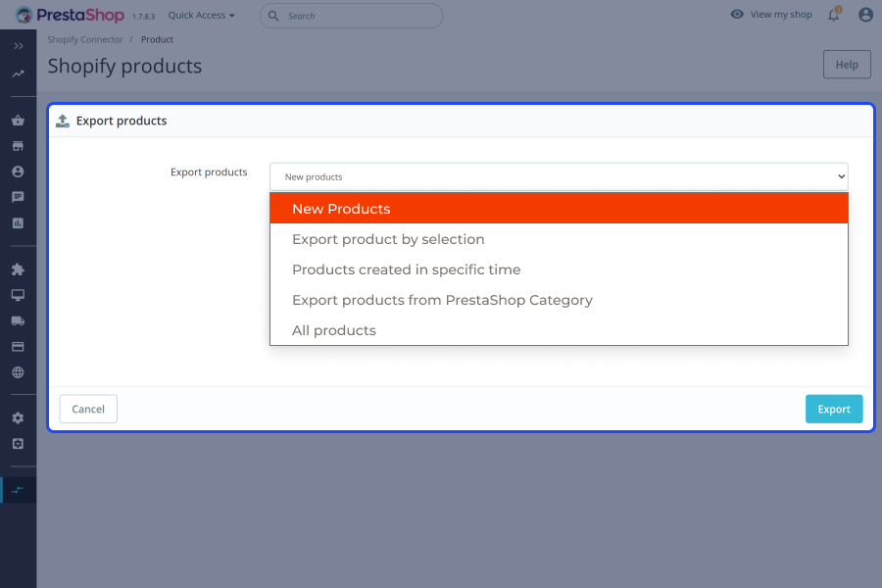Choose the All products option
Viewport: 882px width, 588px height.
click(559, 330)
